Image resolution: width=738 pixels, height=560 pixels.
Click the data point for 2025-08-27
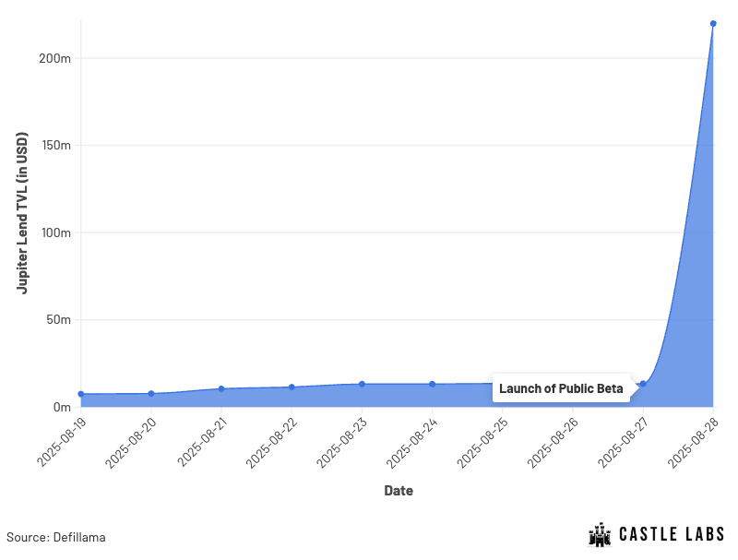[643, 384]
